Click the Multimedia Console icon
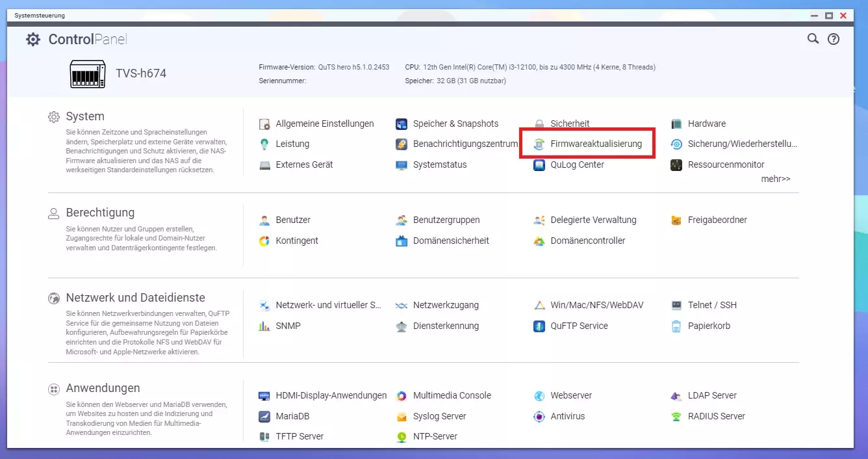Screen dimensions: 868x459 pyautogui.click(x=402, y=396)
